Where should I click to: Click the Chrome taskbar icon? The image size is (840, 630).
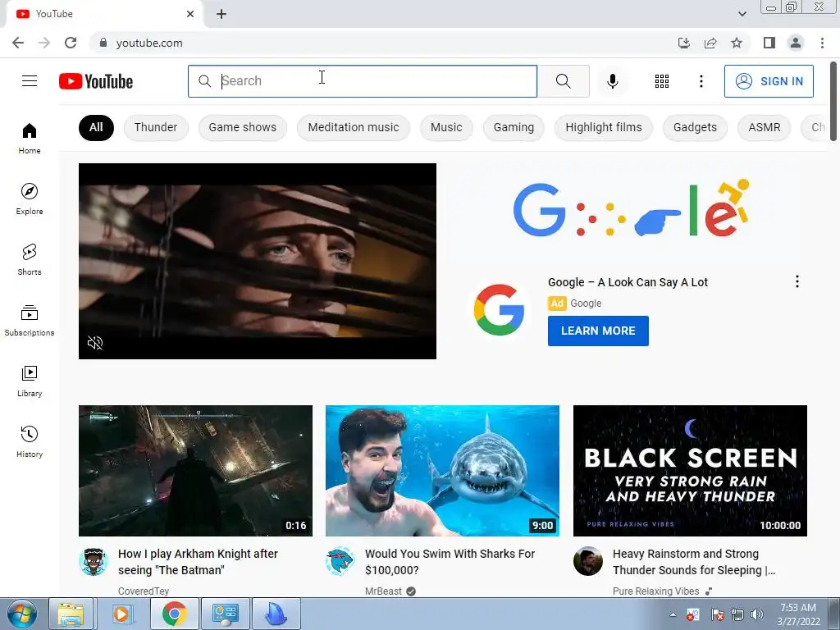click(174, 614)
